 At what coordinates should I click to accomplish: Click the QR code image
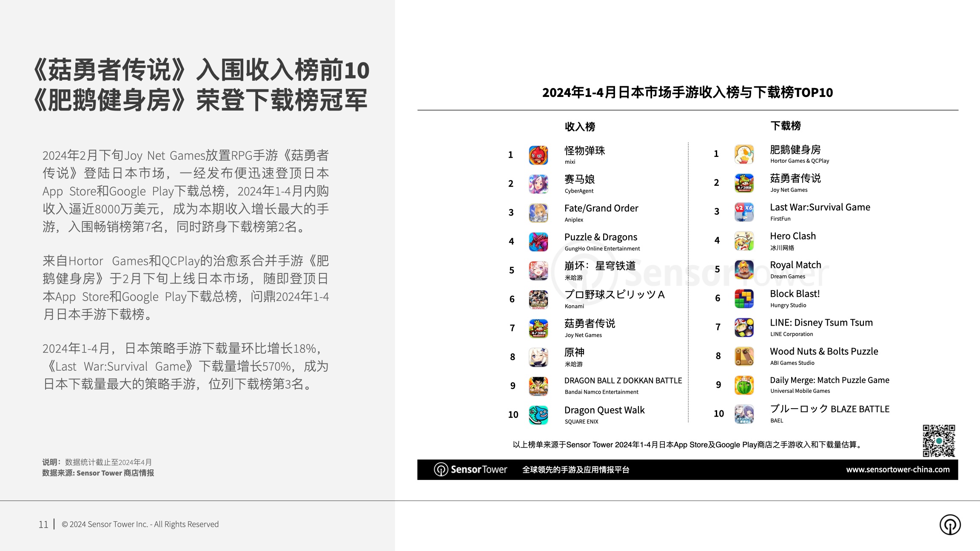point(939,440)
